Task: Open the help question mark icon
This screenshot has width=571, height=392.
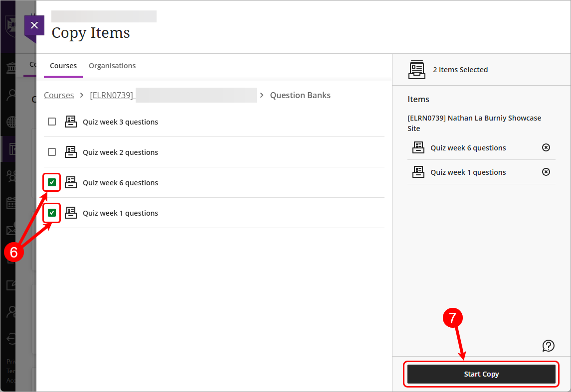Action: point(548,346)
